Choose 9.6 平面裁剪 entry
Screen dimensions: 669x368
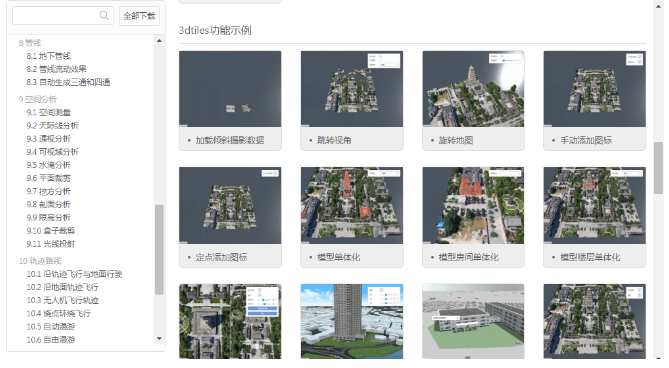(x=49, y=178)
